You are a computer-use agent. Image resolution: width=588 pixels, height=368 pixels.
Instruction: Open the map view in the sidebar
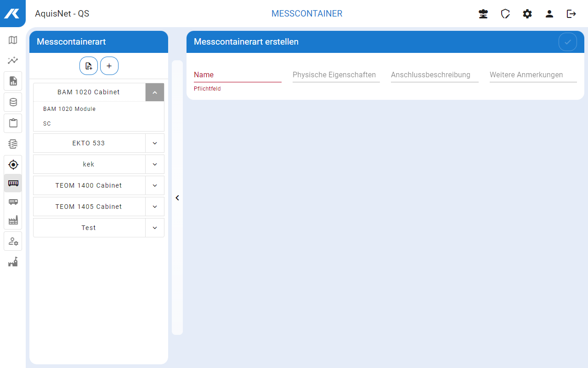pos(13,40)
